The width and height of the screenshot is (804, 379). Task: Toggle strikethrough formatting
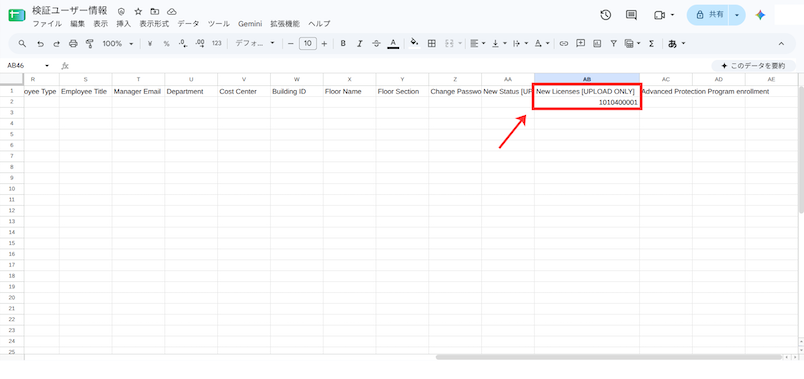click(x=376, y=44)
